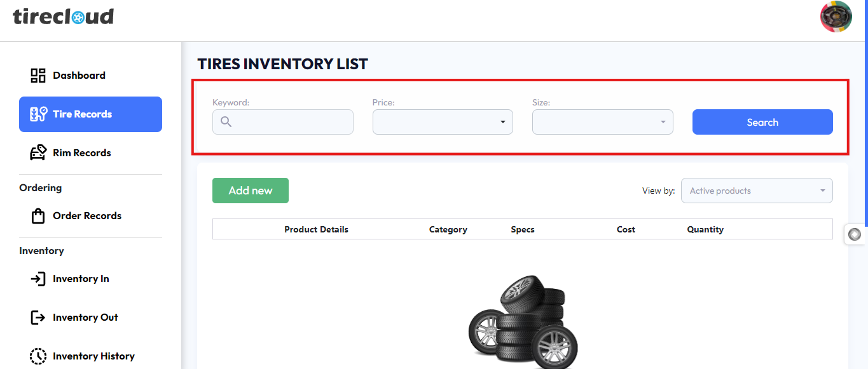Click the Tire Records sidebar icon
The height and width of the screenshot is (369, 868).
pyautogui.click(x=38, y=114)
